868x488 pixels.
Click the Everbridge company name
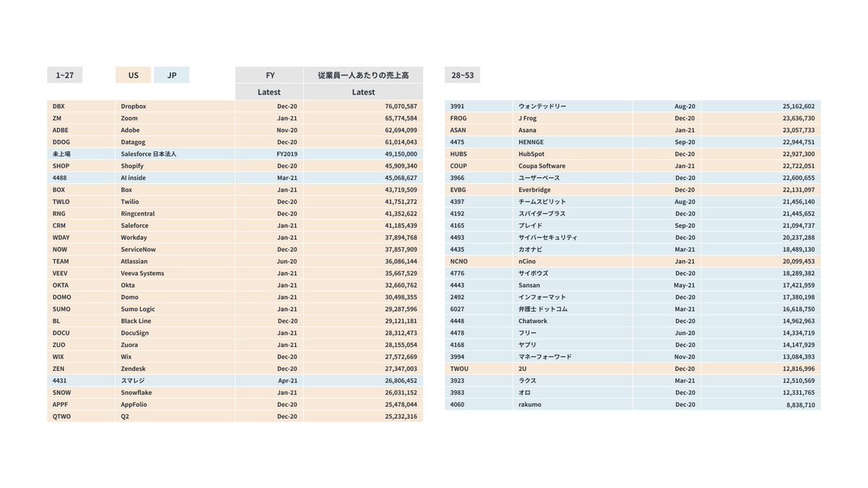pos(535,189)
